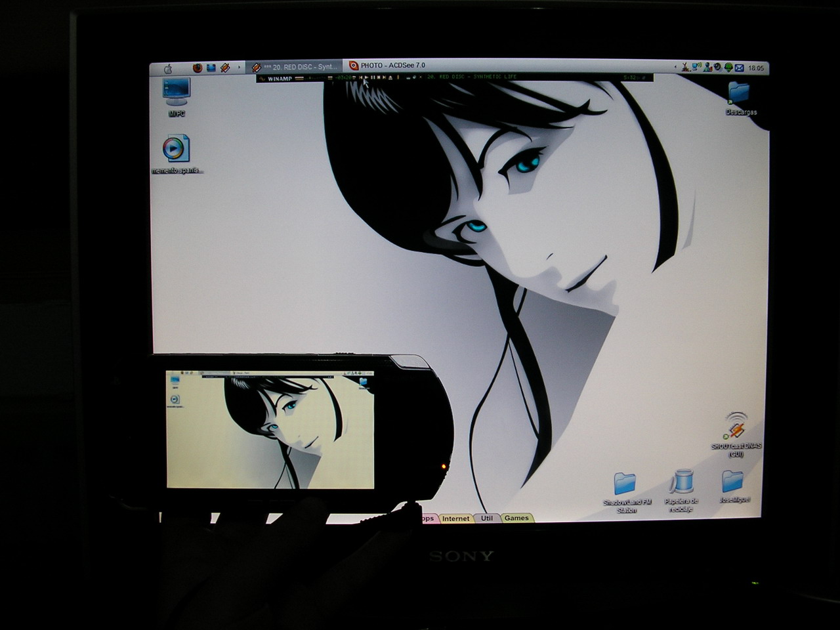Click the green tray icon
This screenshot has height=630, width=840.
[x=729, y=67]
